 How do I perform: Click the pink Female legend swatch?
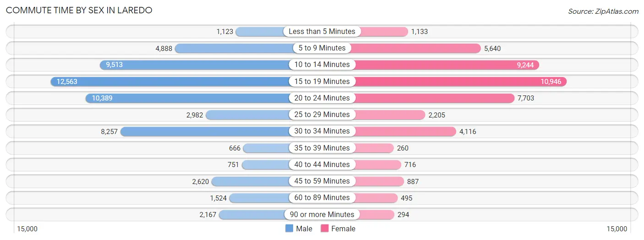325,229
